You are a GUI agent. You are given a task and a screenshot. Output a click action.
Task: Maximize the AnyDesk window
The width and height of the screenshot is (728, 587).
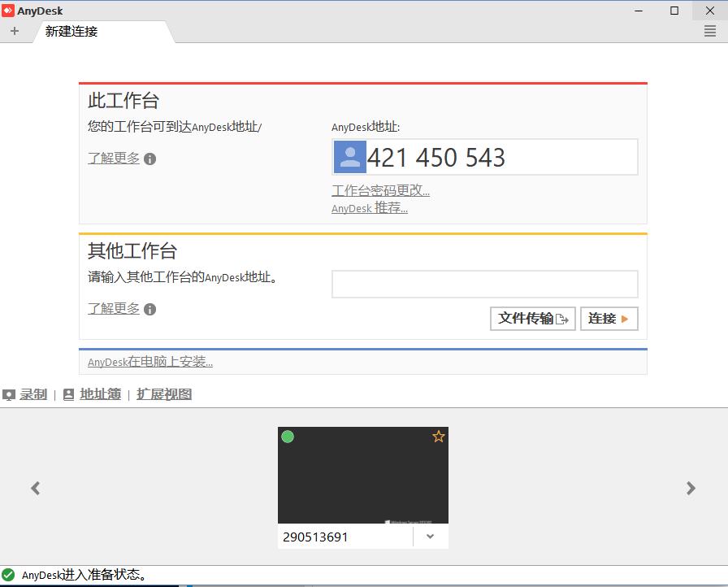pos(674,11)
